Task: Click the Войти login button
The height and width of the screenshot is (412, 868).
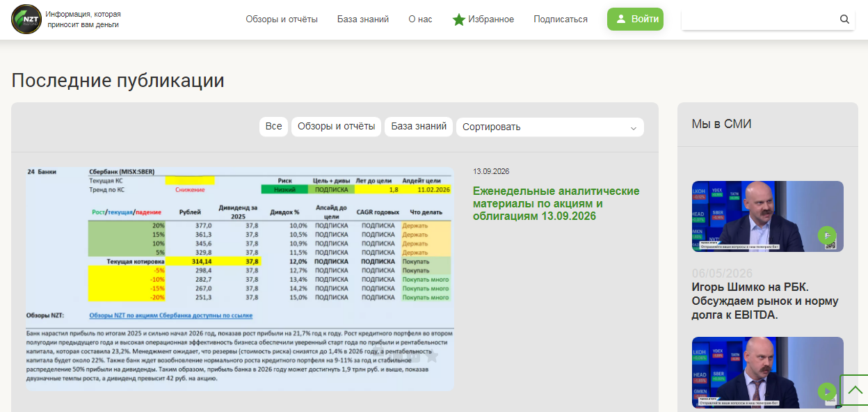Action: tap(635, 19)
